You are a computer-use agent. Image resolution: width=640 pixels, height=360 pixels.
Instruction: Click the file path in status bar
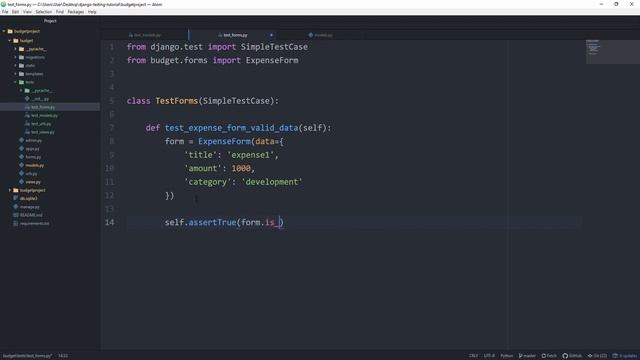tap(27, 356)
